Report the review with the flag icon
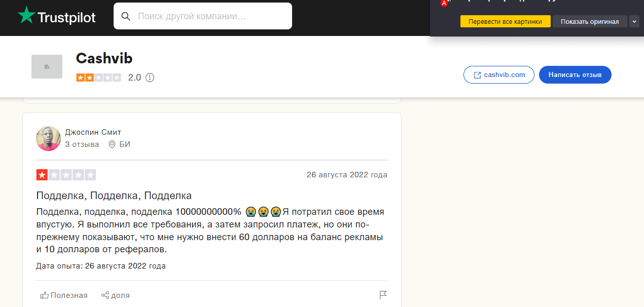This screenshot has height=307, width=644. point(383,295)
